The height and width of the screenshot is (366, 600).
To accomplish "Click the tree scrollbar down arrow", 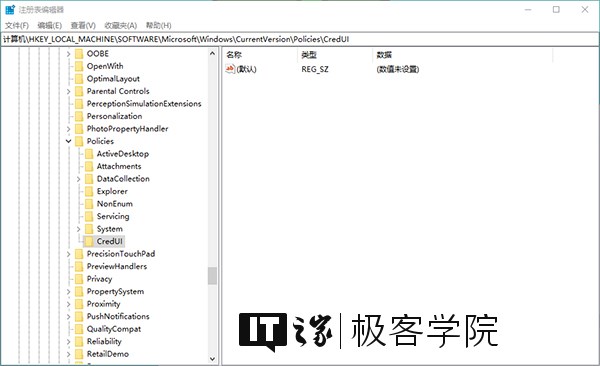I will click(212, 359).
